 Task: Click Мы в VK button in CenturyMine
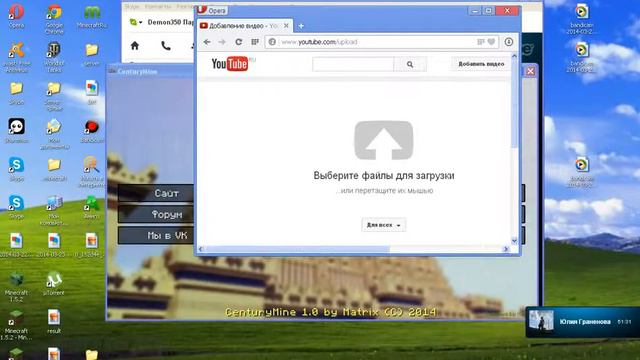coord(156,236)
